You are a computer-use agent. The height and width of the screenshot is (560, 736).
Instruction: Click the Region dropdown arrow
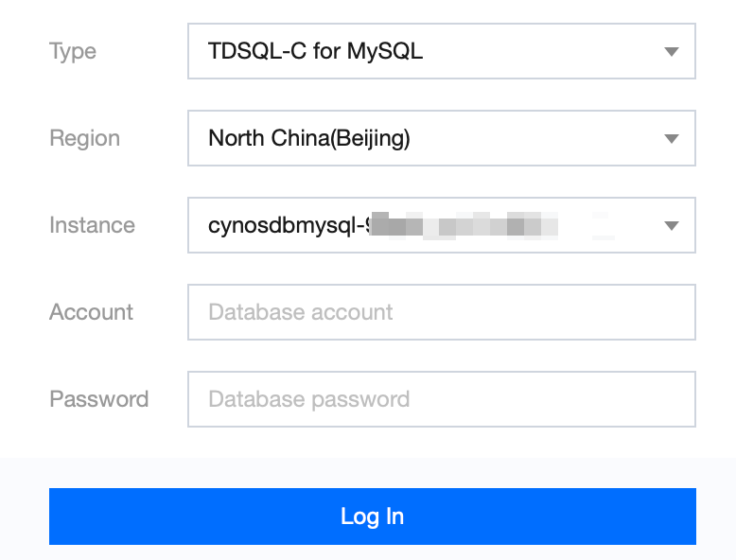point(672,139)
